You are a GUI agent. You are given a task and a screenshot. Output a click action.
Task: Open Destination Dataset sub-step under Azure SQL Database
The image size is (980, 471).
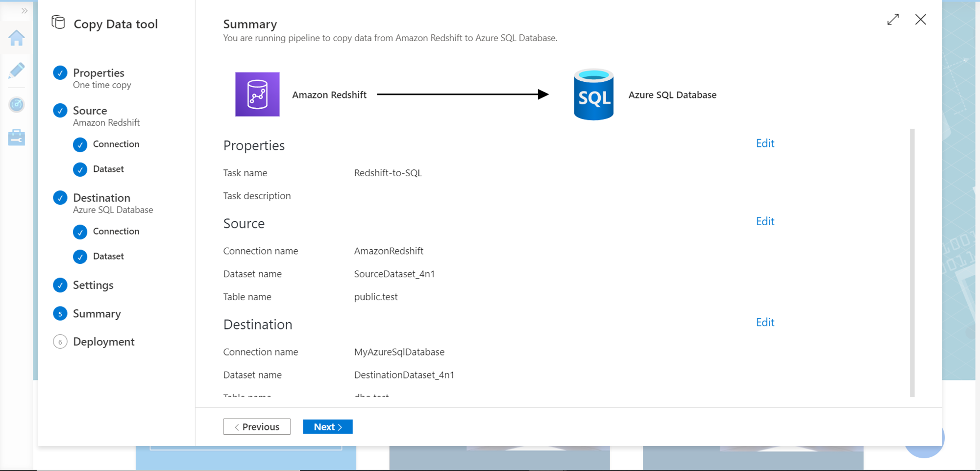point(108,256)
